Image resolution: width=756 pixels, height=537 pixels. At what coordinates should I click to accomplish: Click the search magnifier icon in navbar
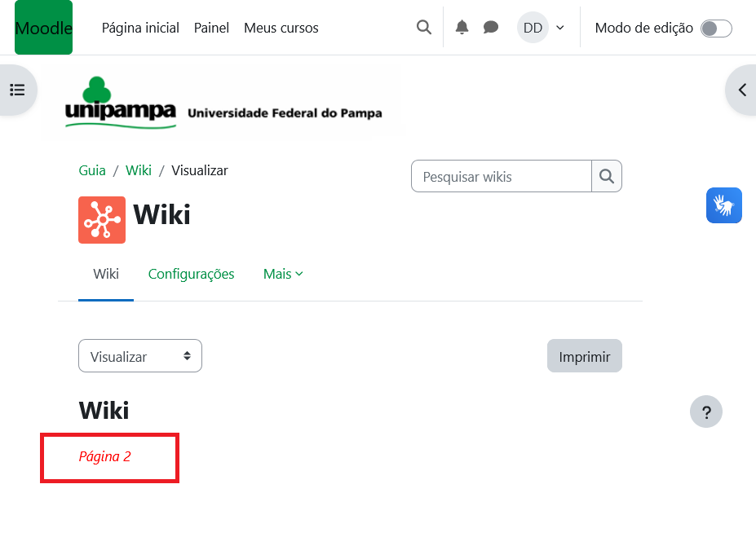424,28
